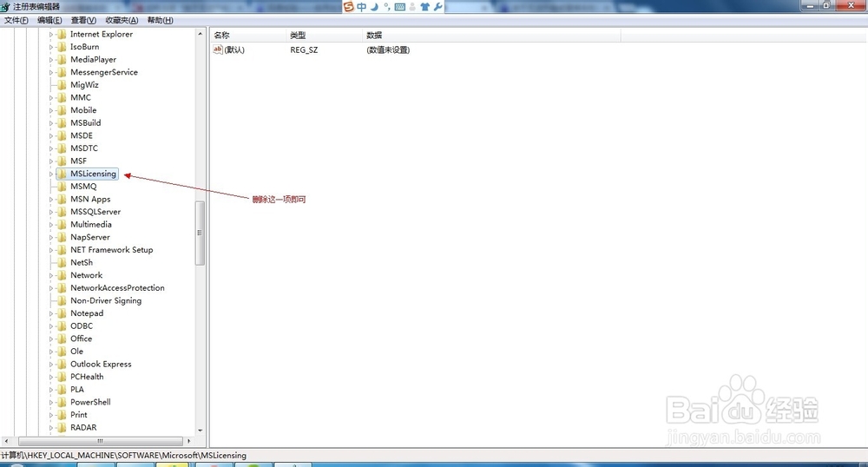868x467 pixels.
Task: Click the NapServer folder icon
Action: pos(62,237)
